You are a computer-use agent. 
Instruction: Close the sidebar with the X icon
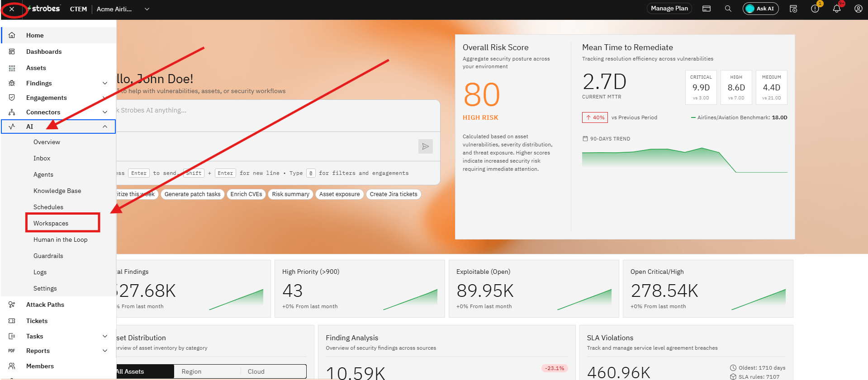(x=12, y=9)
